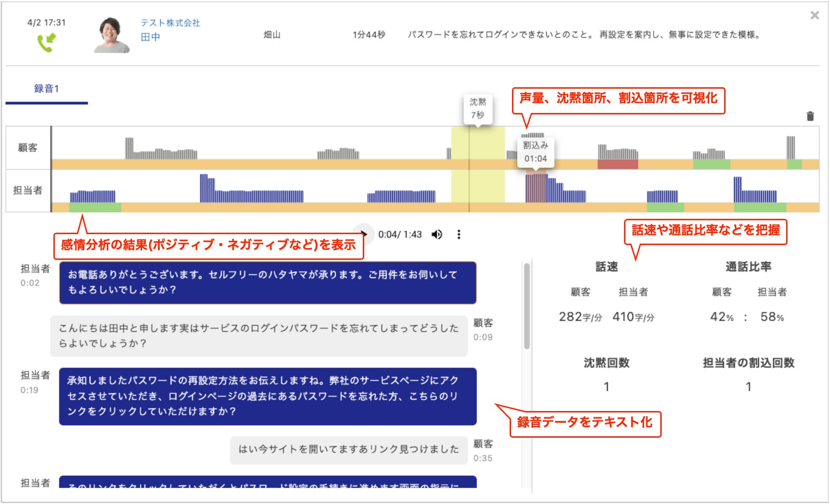Viewport: 830px width, 504px height.
Task: Click the 0:02 transcript timestamp
Action: pyautogui.click(x=30, y=283)
